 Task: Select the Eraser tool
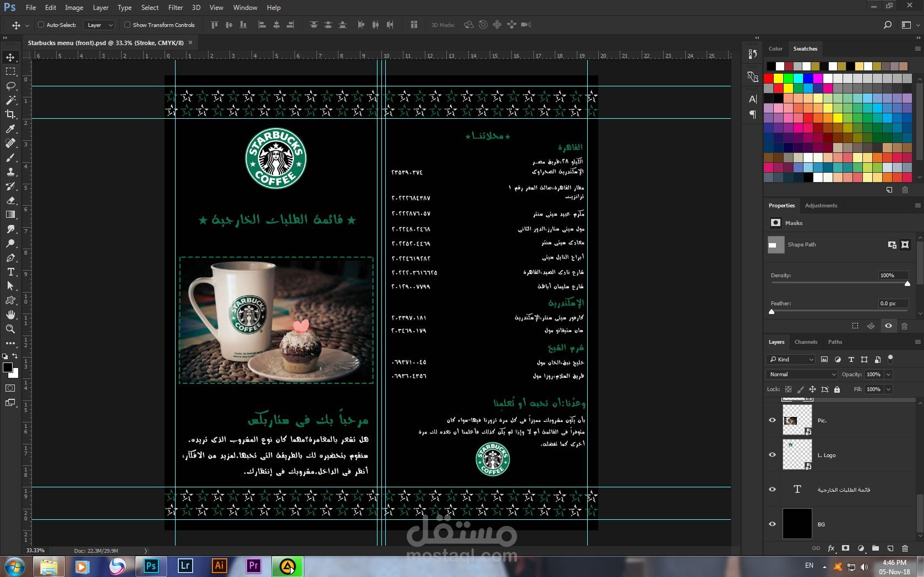point(10,200)
